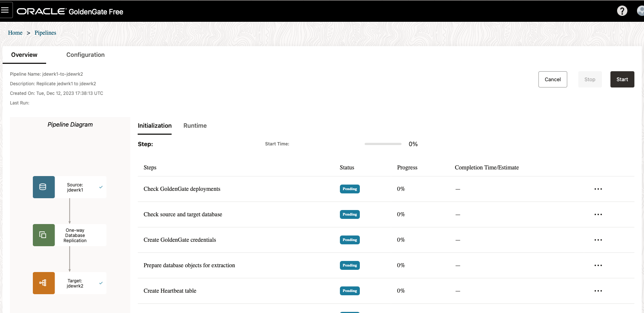Click the Create GoldenGate credentials step name
The image size is (644, 313).
(x=180, y=240)
